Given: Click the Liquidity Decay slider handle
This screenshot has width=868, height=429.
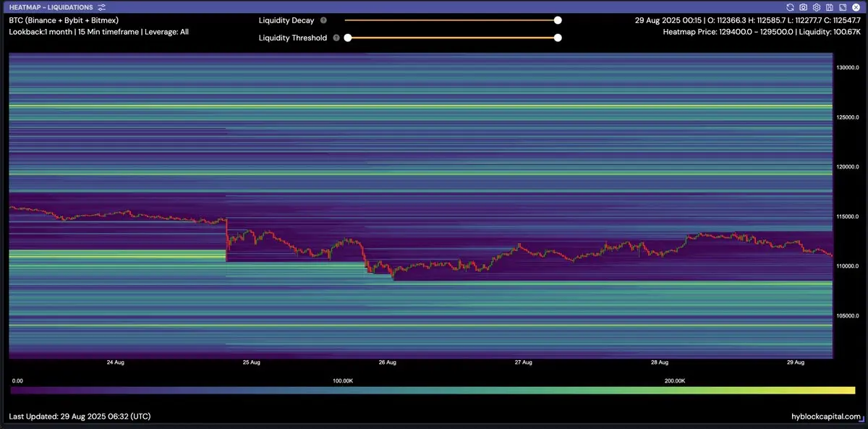Looking at the screenshot, I should click(x=558, y=21).
